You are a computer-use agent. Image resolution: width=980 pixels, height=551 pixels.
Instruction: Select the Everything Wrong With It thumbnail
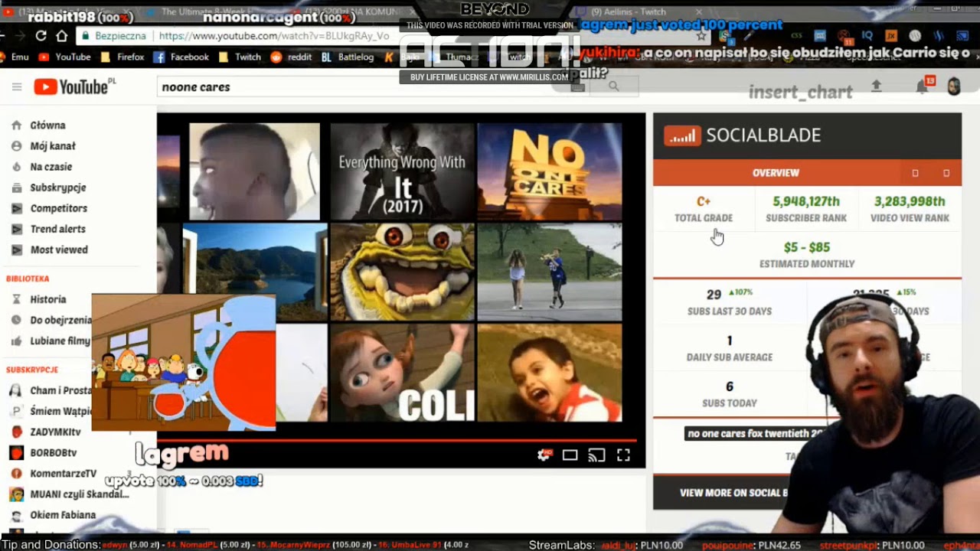click(402, 171)
